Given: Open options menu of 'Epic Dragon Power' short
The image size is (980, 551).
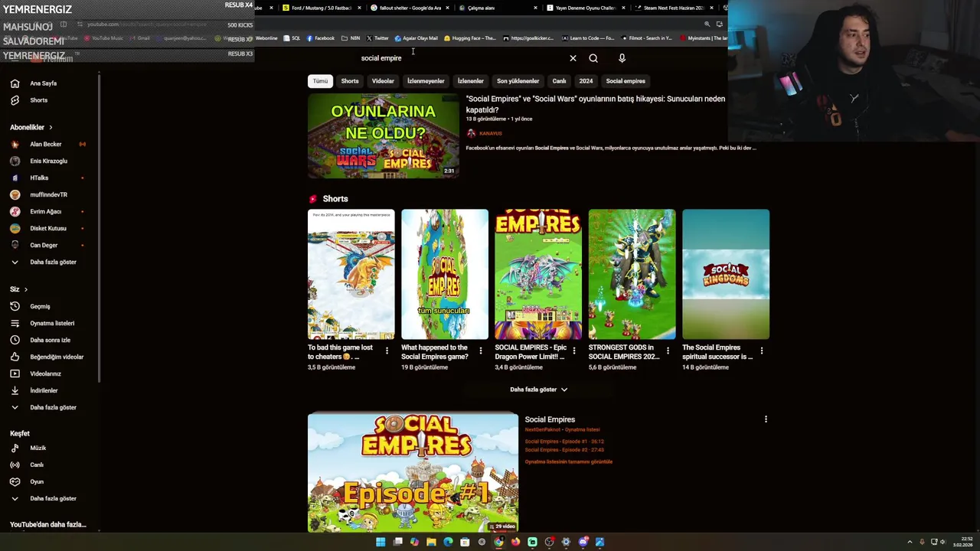Looking at the screenshot, I should [x=573, y=350].
